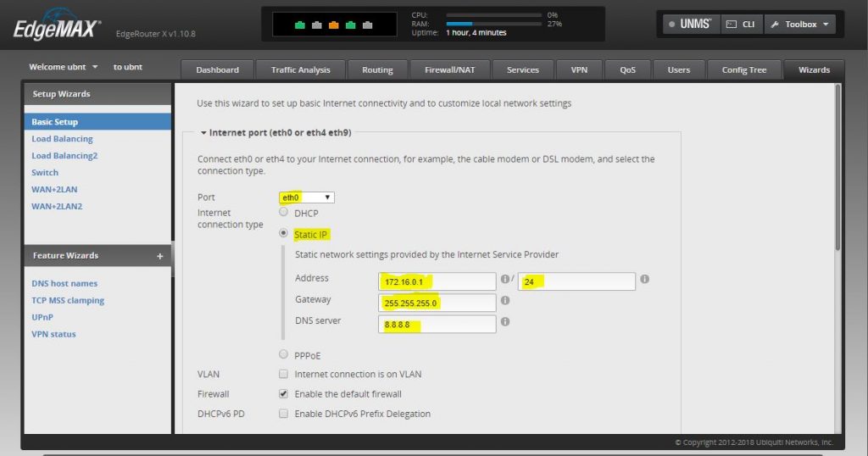Click the Toolbox wrench icon

[775, 25]
